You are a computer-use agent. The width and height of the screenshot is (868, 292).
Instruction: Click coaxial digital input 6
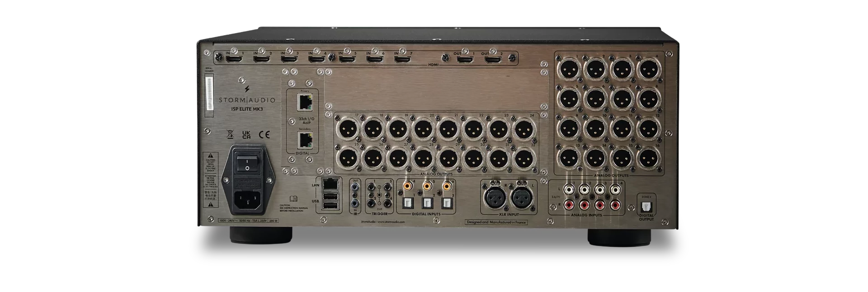click(447, 185)
